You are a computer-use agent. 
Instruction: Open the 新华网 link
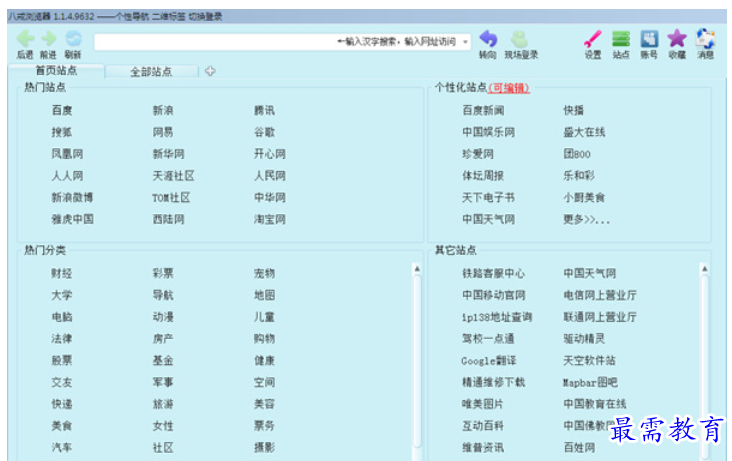pos(169,154)
